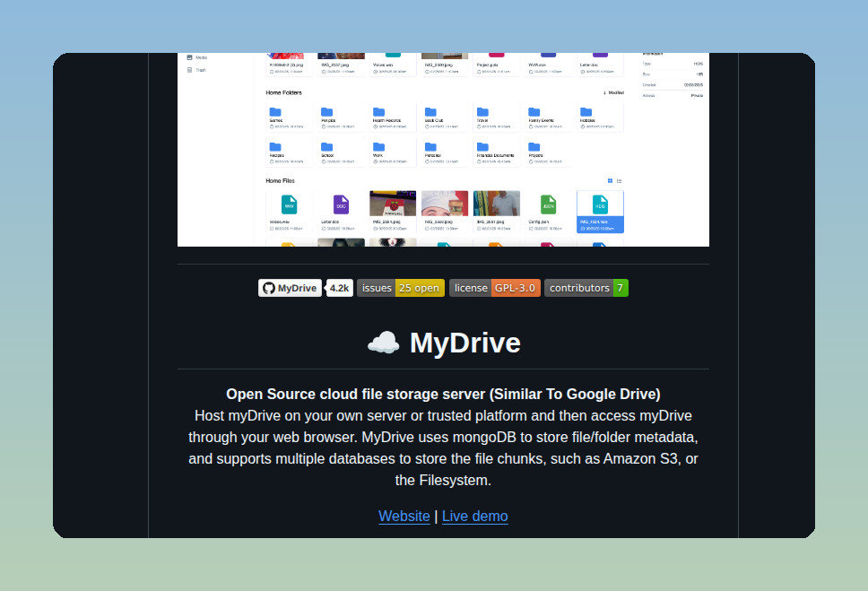The image size is (868, 591).
Task: Open the chef hat photo thumbnail
Action: point(445,204)
